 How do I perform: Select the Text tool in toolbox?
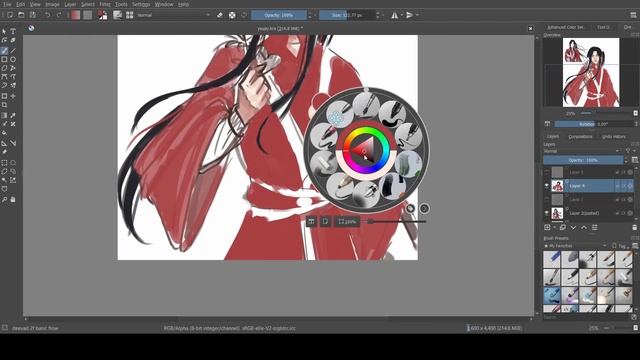pos(13,31)
